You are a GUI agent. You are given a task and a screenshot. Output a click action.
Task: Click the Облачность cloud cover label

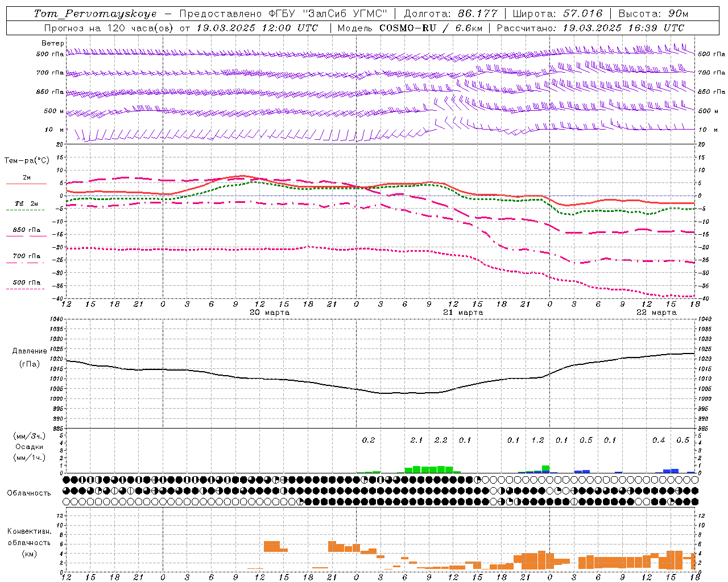tap(29, 493)
